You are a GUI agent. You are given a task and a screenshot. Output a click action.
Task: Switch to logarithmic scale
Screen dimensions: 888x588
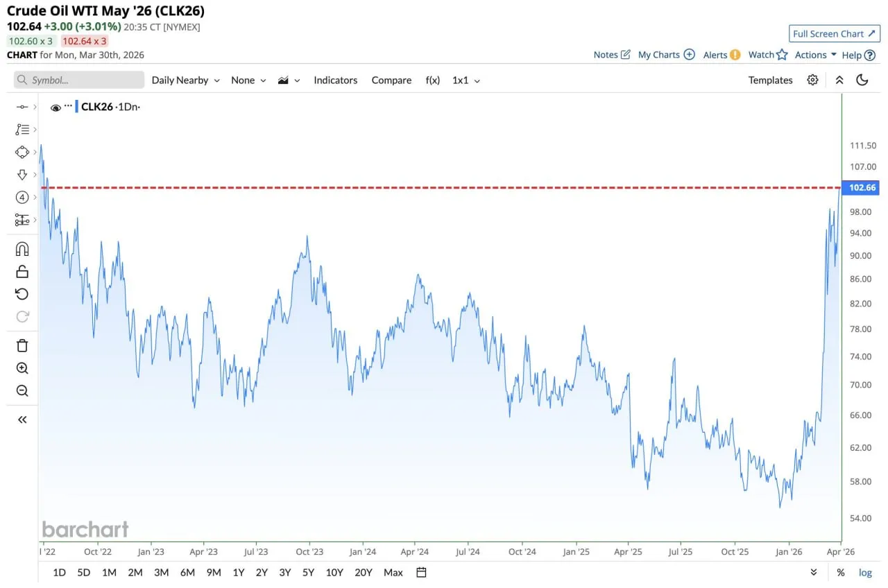864,573
